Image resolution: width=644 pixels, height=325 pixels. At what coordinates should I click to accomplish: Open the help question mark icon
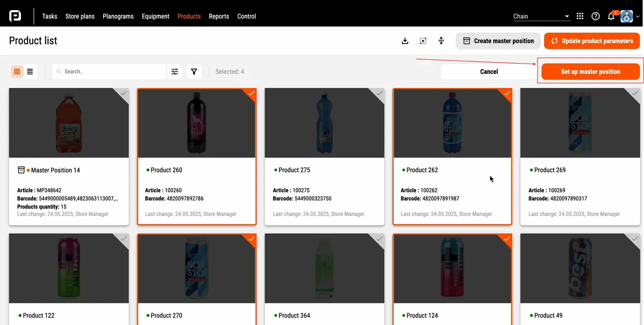click(595, 16)
